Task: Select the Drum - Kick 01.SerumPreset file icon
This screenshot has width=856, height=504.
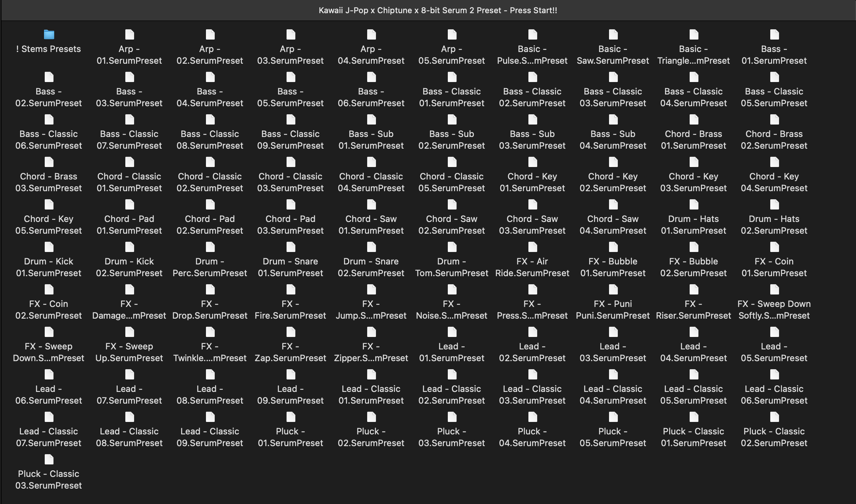Action: [49, 247]
